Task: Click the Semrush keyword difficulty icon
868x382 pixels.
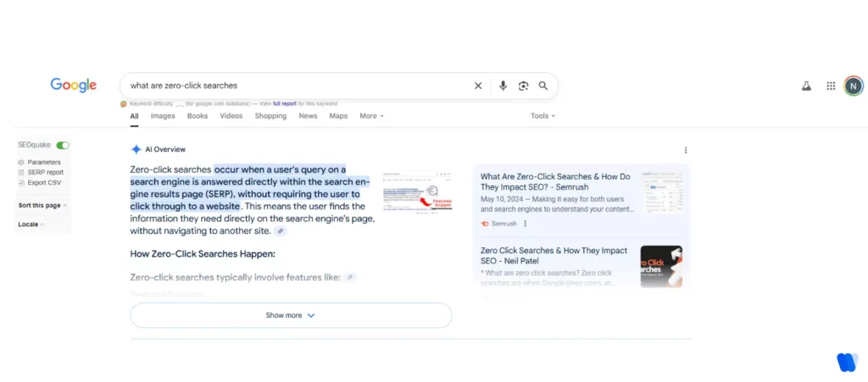Action: pyautogui.click(x=124, y=104)
